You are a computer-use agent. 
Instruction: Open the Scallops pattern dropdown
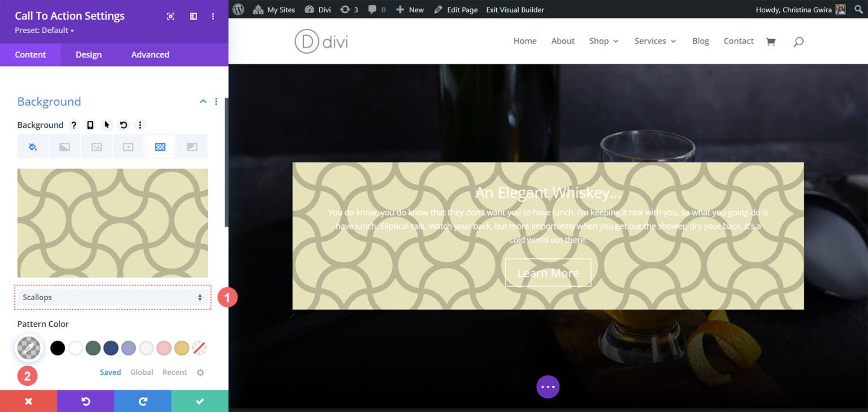pos(112,297)
